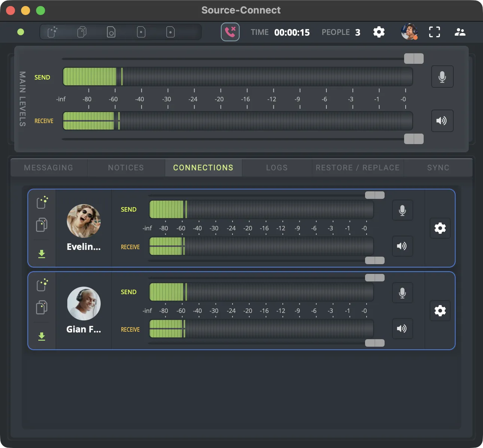483x448 pixels.
Task: Click the Evelin... name label
Action: [84, 247]
